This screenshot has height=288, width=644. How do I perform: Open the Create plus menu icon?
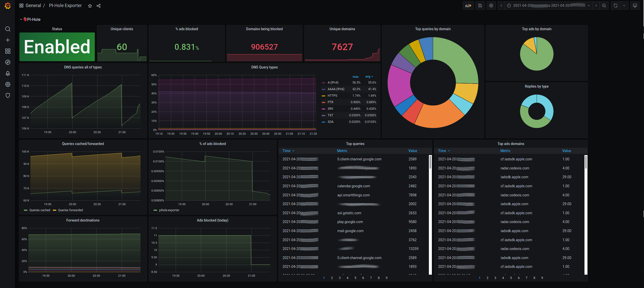[x=8, y=40]
